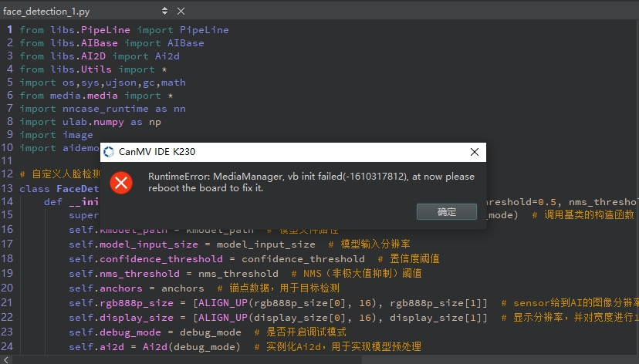Viewport: 639px width, 364px height.
Task: Click 'self.confidence_threshold' assignment on line 18
Action: click(x=217, y=259)
